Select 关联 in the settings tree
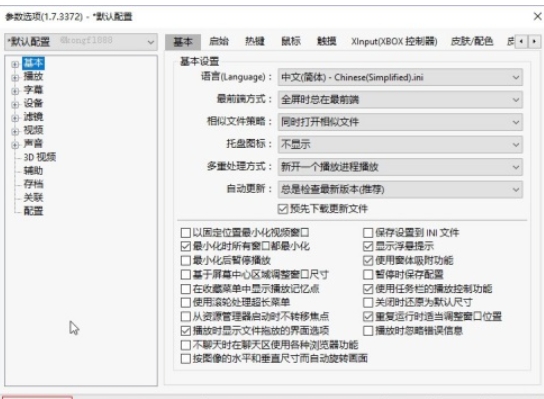 coord(33,197)
